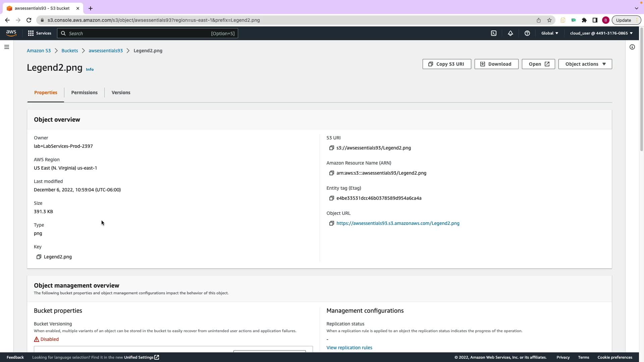
Task: Copy the Object URL icon
Action: [331, 223]
